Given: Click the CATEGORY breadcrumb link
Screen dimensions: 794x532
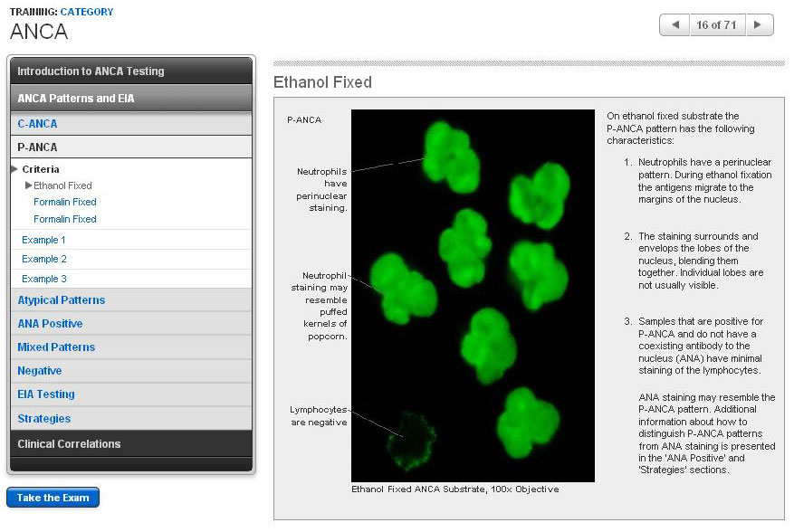Looking at the screenshot, I should coord(87,12).
